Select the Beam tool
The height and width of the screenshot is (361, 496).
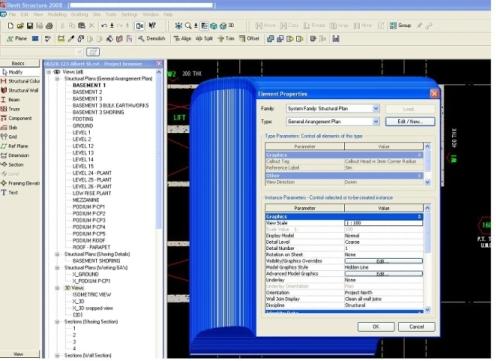pos(11,100)
